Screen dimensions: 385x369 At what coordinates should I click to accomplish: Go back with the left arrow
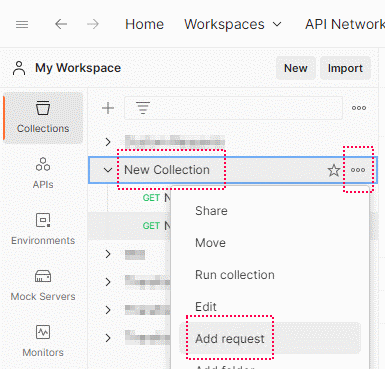61,24
